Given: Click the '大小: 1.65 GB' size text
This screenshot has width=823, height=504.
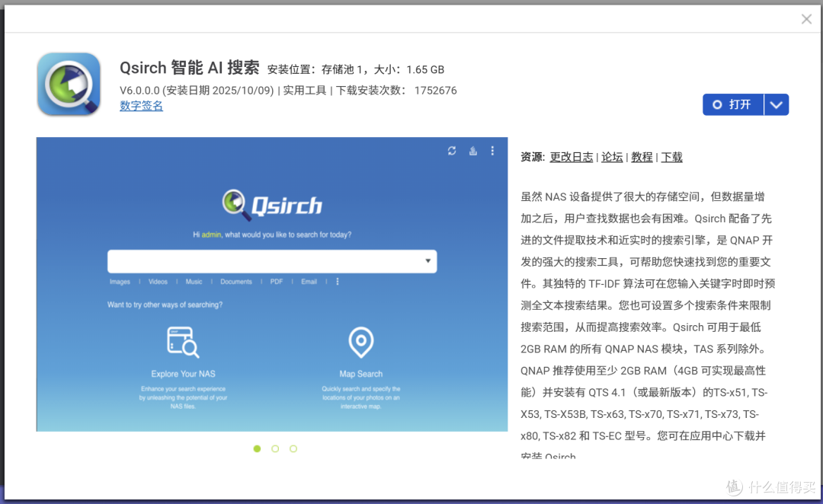Looking at the screenshot, I should click(409, 69).
